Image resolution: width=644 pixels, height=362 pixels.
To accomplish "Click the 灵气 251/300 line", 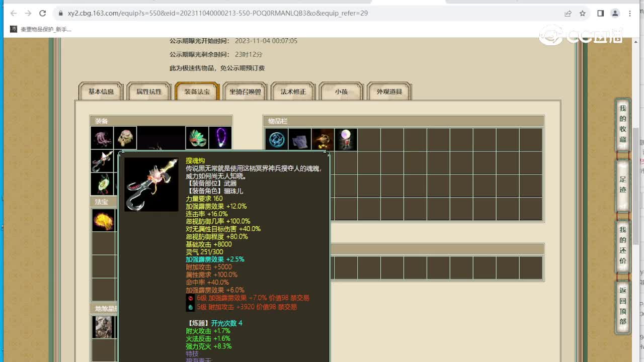I will (204, 252).
